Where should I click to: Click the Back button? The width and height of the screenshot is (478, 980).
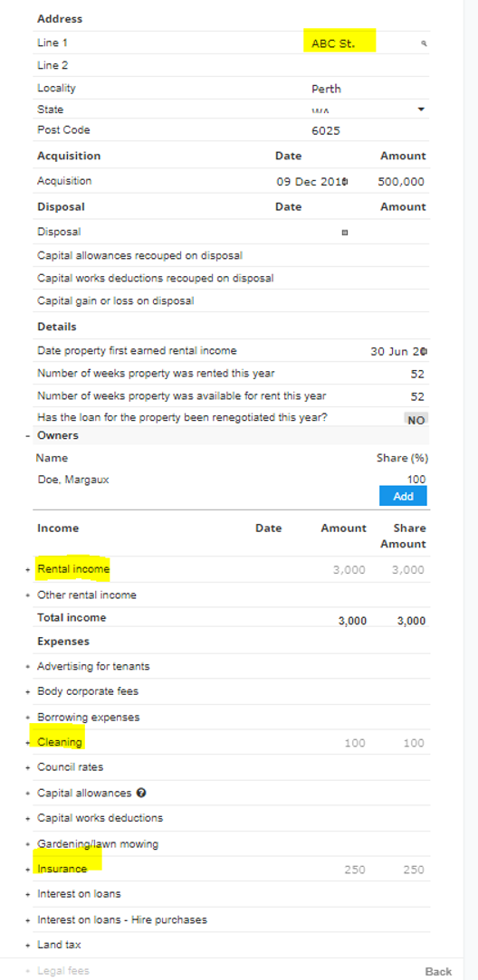[438, 971]
